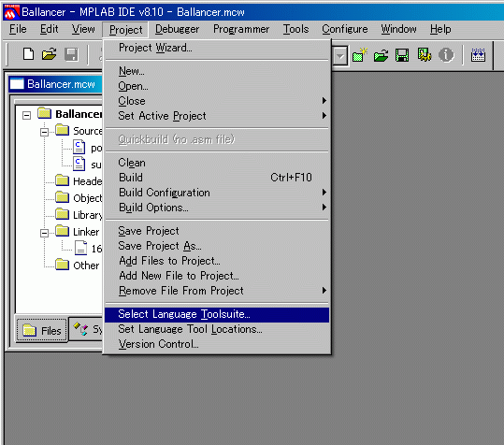Choose Build Ctrl+F10 menu entry
The image size is (504, 445).
(x=217, y=178)
